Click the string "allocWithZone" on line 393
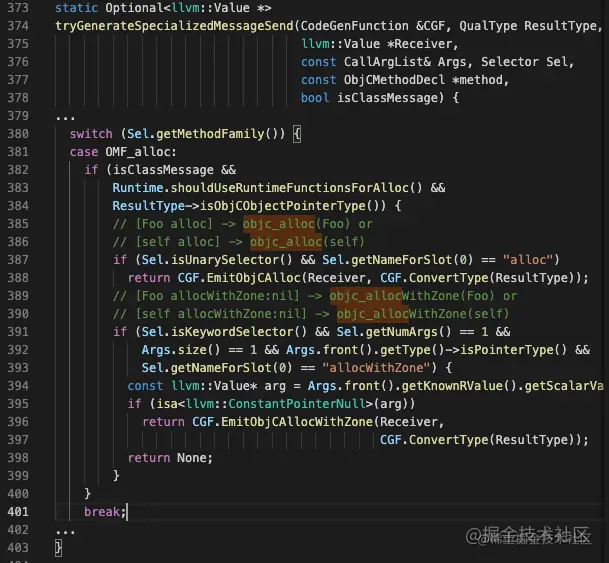 click(x=376, y=368)
